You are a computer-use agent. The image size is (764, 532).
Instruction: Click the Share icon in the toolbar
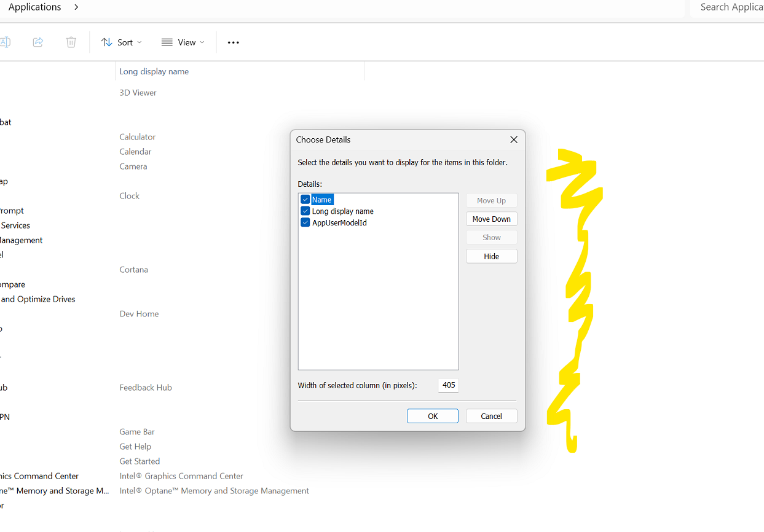click(38, 42)
